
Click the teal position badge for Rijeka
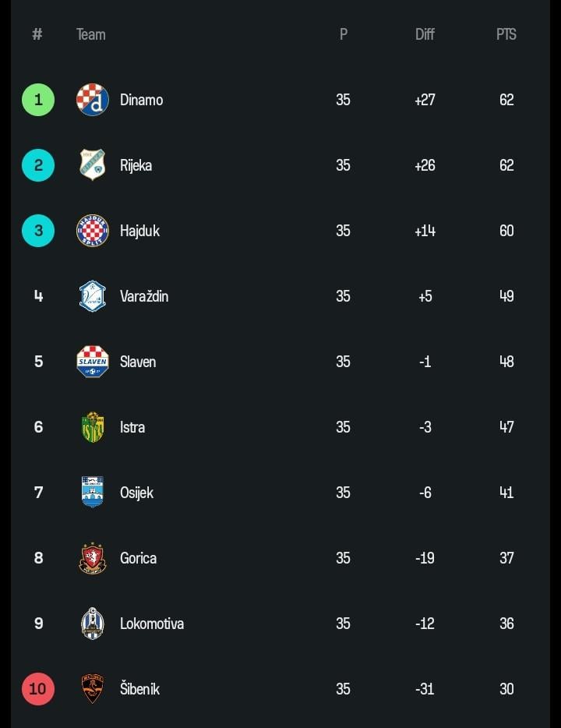tap(38, 165)
